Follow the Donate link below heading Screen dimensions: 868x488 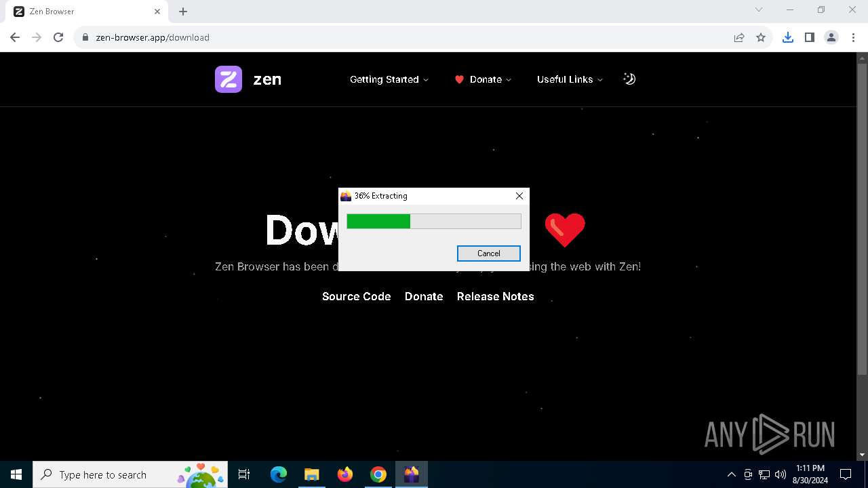click(x=424, y=296)
